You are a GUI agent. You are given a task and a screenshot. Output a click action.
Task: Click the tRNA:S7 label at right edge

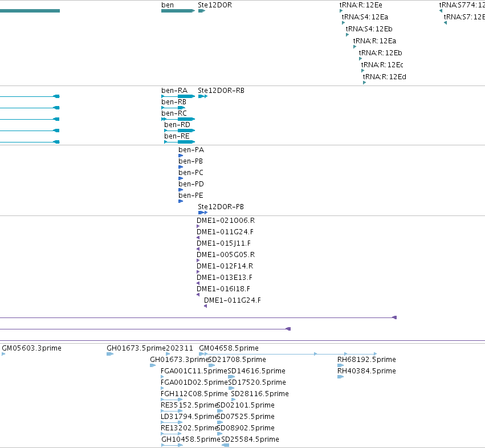(464, 17)
